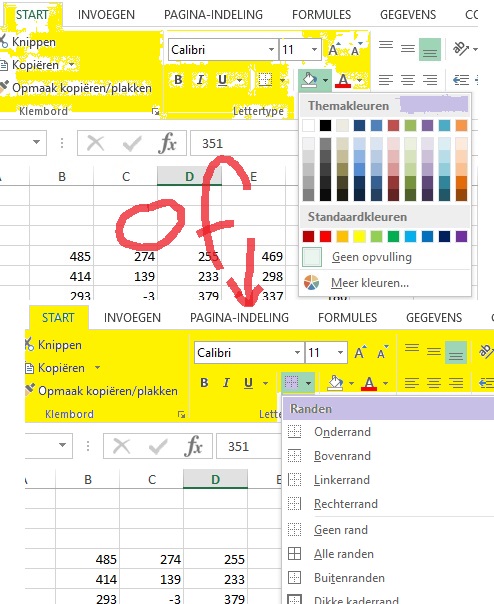The height and width of the screenshot is (604, 494).
Task: Toggle Bold in the ribbon showing Themakleuren
Action: tap(178, 80)
